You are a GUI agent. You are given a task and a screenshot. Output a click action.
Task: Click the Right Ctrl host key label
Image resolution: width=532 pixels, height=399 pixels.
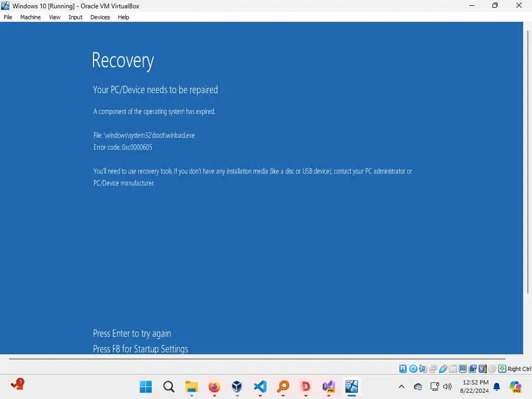pyautogui.click(x=519, y=369)
